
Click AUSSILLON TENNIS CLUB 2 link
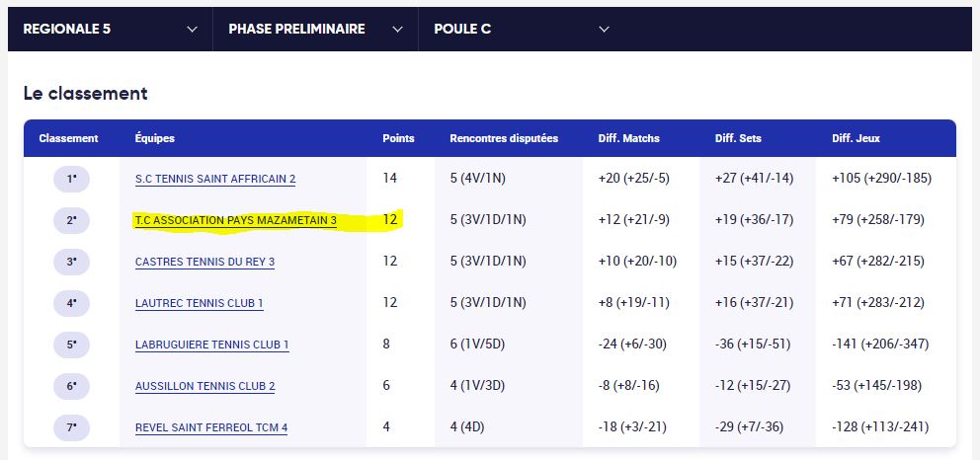click(204, 386)
